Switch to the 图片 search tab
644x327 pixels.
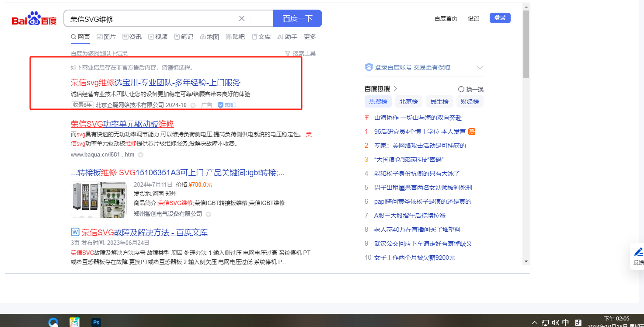[x=106, y=37]
